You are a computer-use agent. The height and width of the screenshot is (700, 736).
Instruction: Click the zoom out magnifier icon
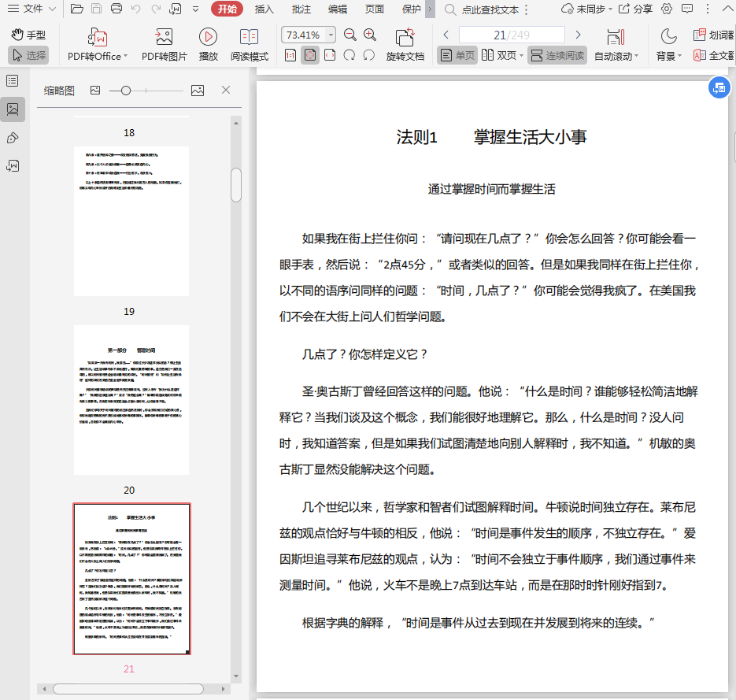[x=350, y=35]
